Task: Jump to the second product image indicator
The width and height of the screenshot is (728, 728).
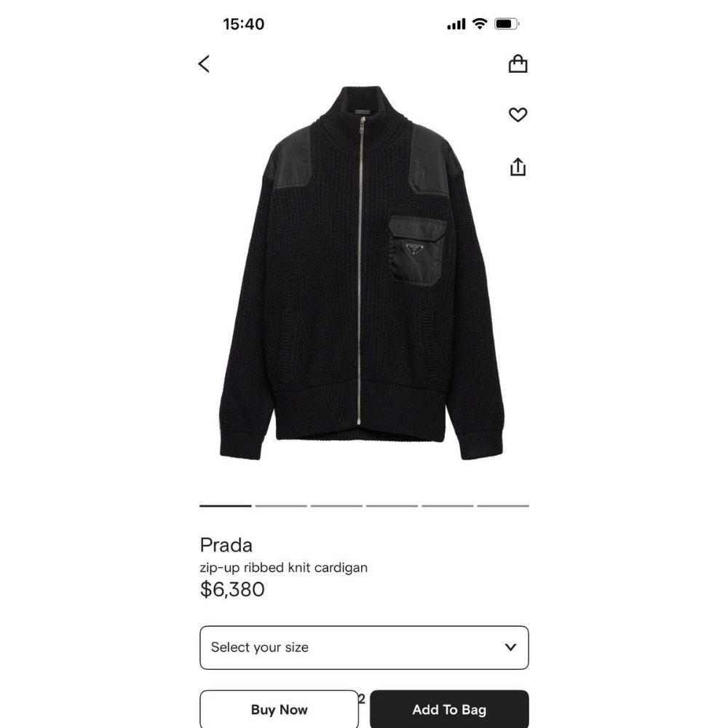Action: pyautogui.click(x=281, y=506)
